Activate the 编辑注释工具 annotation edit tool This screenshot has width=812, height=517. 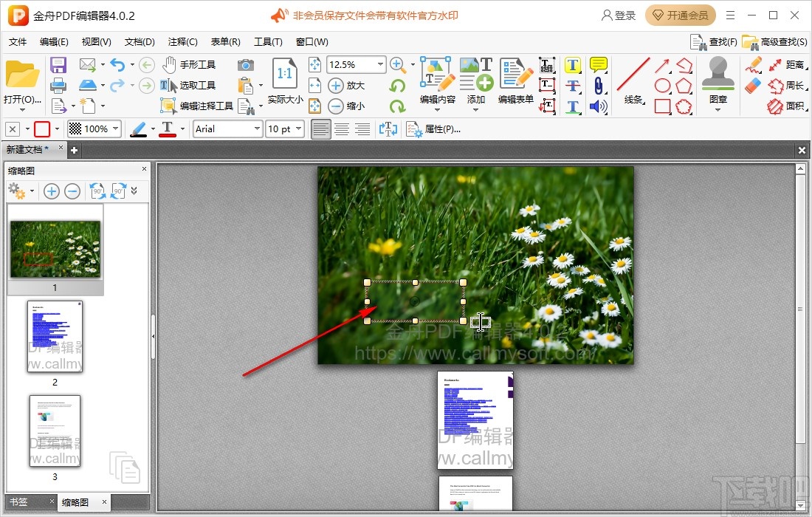[x=196, y=106]
